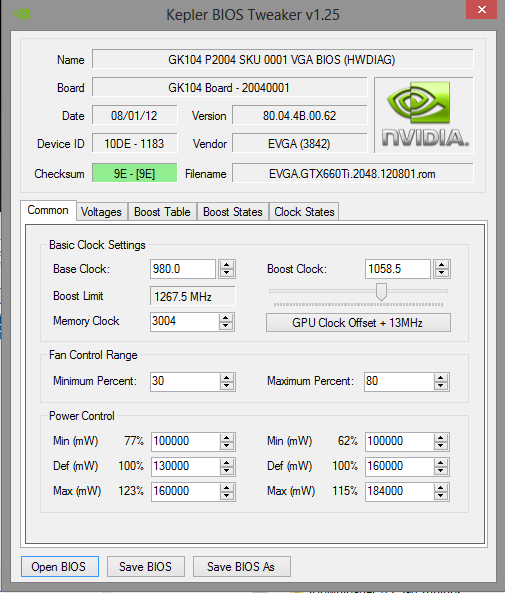Increase 123% Max (mW) with up arrow
507x593 pixels.
click(227, 487)
